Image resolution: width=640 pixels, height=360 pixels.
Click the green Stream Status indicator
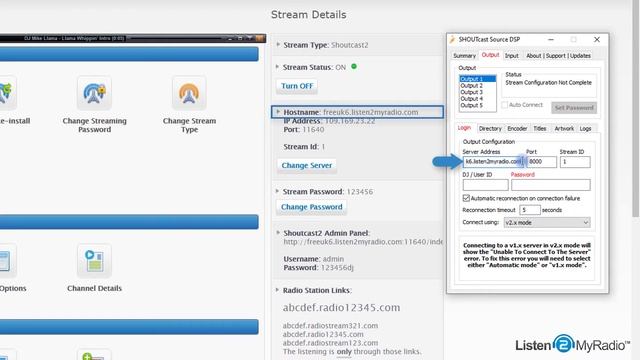coord(354,67)
